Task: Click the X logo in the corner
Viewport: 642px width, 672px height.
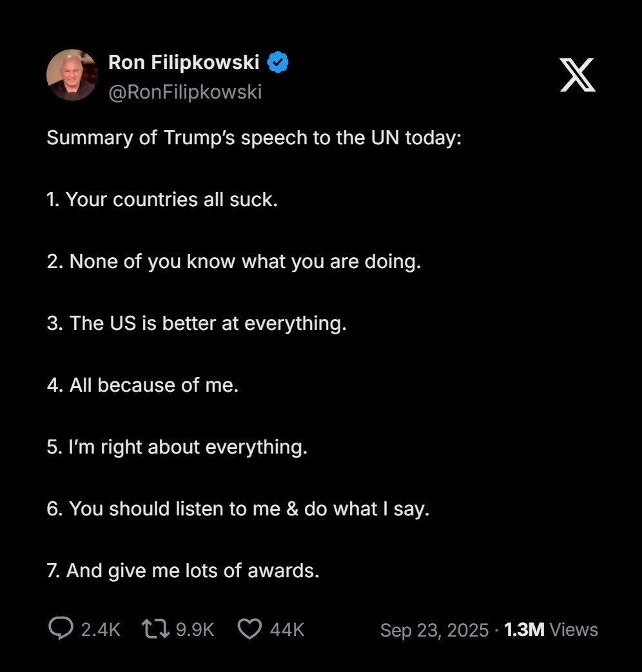Action: (577, 75)
